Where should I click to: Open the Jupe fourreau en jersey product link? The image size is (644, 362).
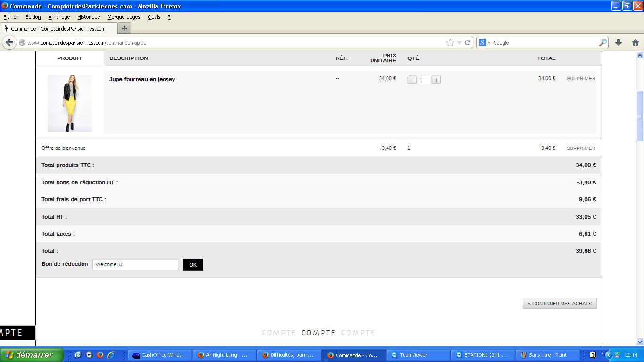(x=142, y=79)
